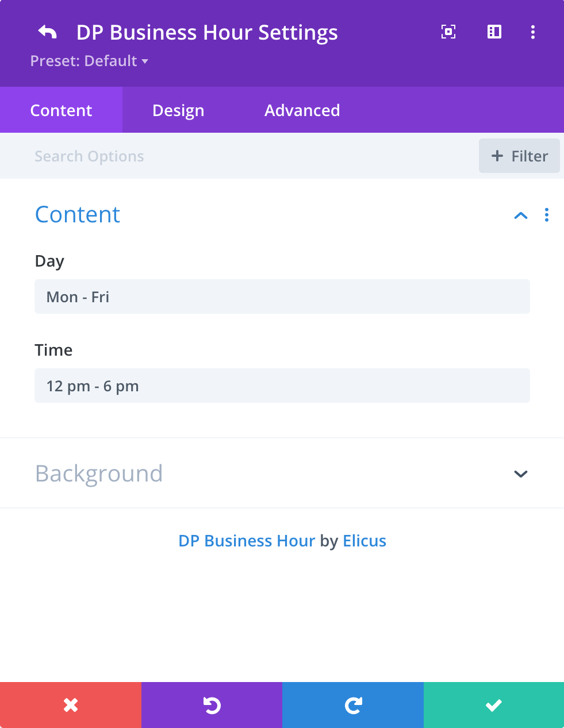Open the Elicus link

pos(365,541)
